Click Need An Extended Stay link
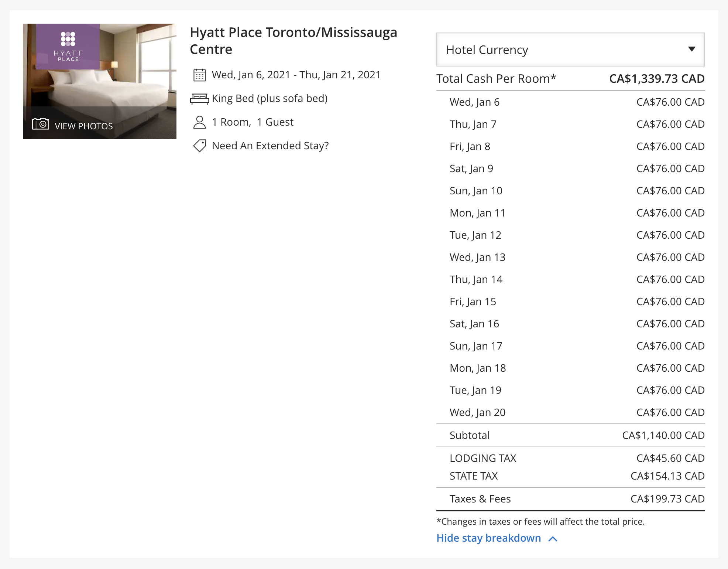Viewport: 728px width, 569px height. coord(270,146)
